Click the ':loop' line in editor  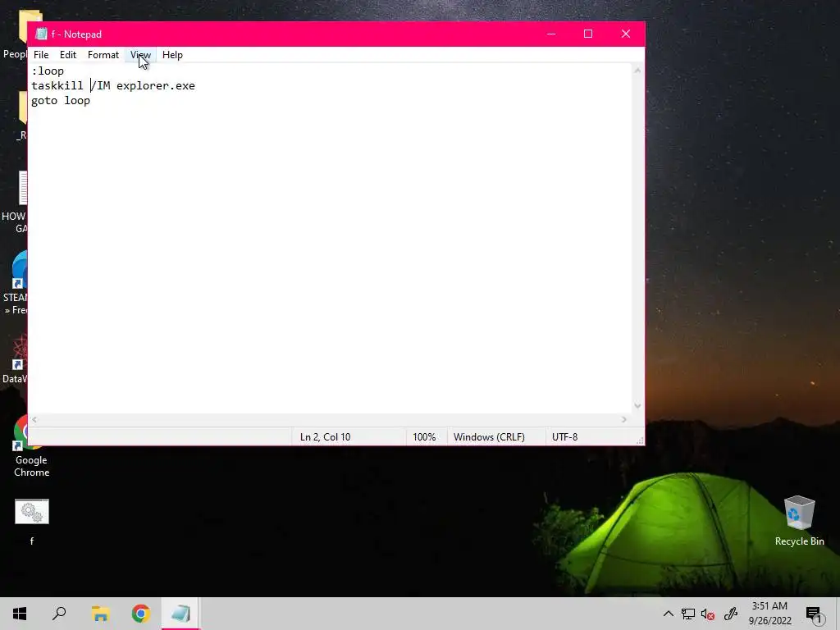[48, 71]
